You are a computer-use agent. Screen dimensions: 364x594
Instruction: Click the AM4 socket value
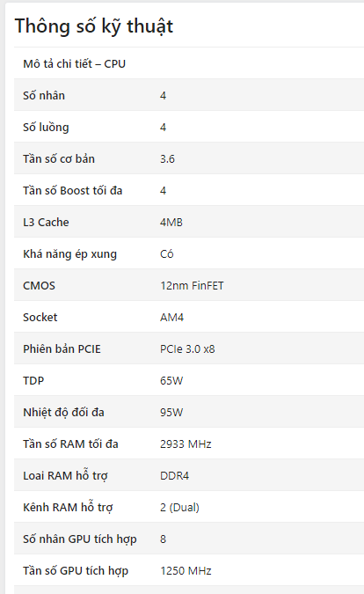pos(171,318)
